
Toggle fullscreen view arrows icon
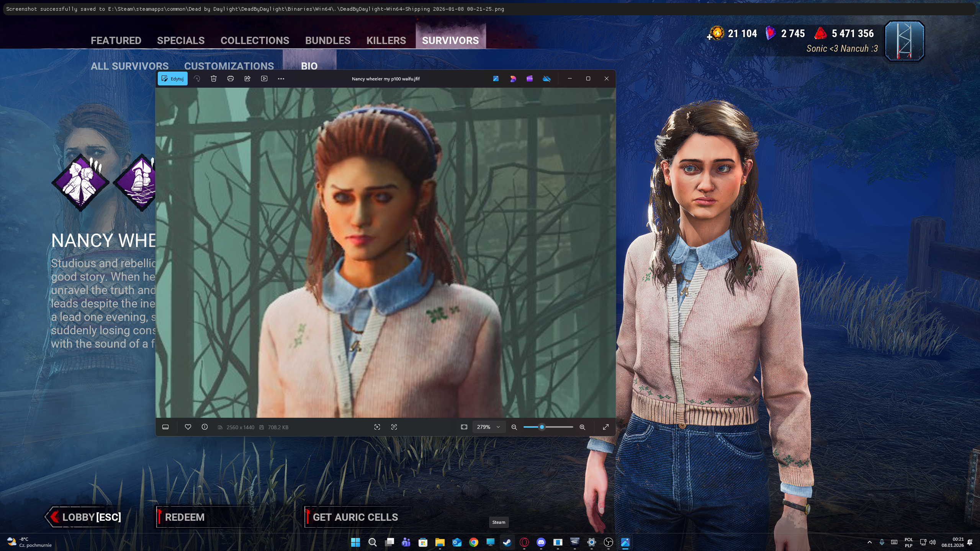(605, 427)
